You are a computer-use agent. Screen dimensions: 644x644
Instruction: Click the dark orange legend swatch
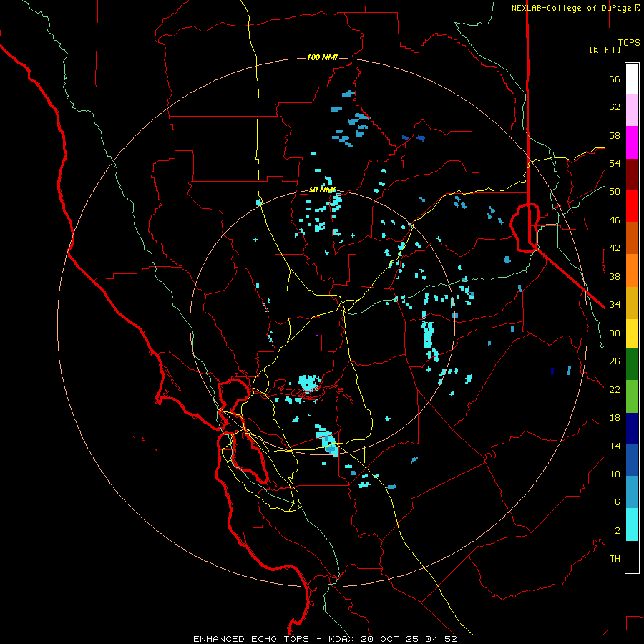tap(632, 238)
